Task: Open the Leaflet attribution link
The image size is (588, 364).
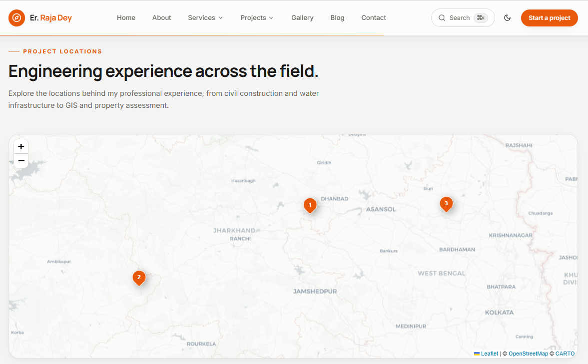Action: [x=490, y=354]
